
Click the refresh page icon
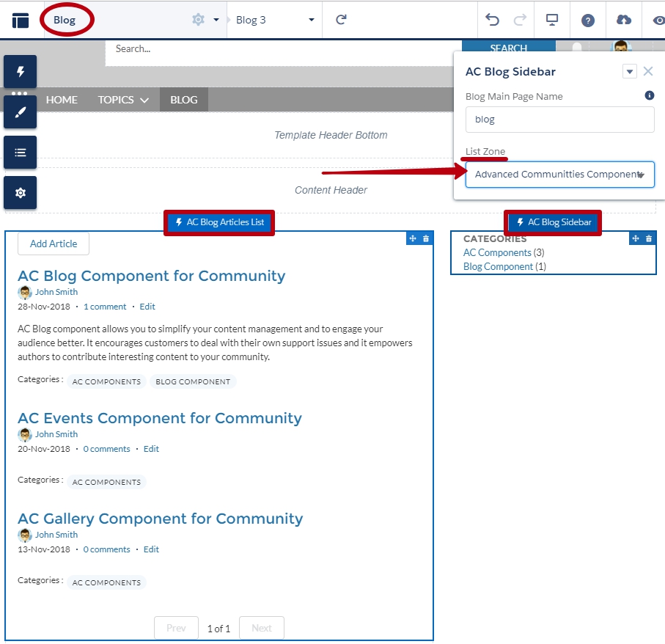(342, 20)
